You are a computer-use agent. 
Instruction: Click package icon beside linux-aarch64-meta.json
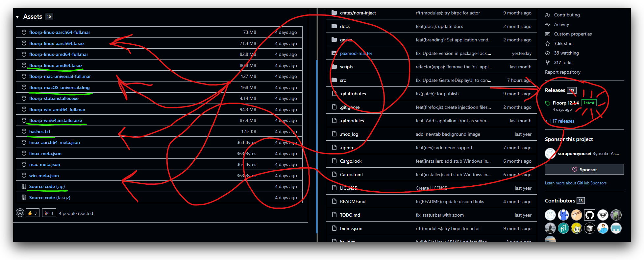click(x=24, y=142)
